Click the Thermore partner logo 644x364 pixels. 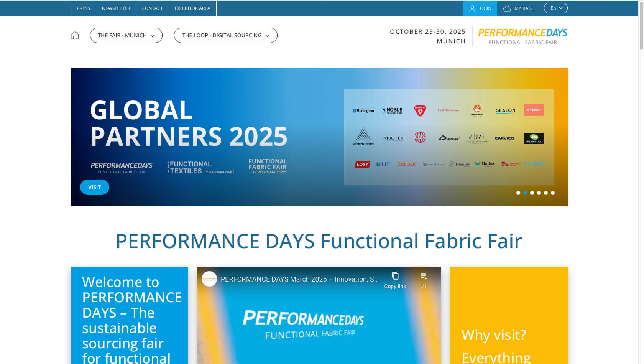pos(406,164)
